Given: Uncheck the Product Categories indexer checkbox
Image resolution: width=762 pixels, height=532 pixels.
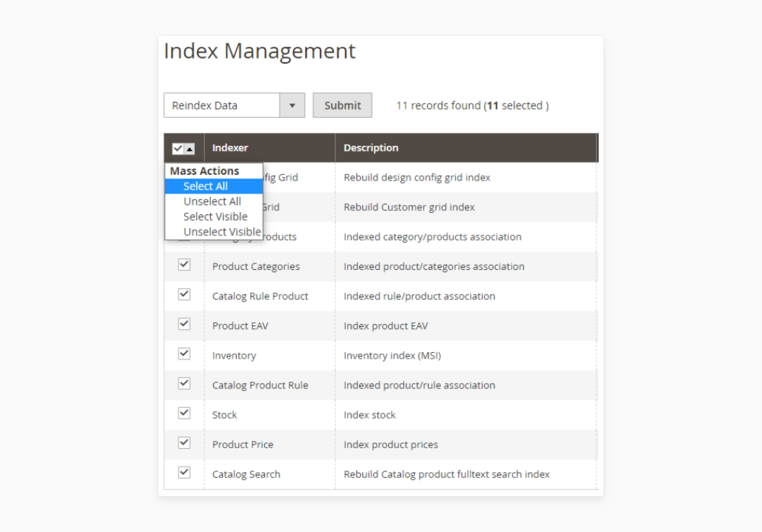Looking at the screenshot, I should (x=184, y=265).
